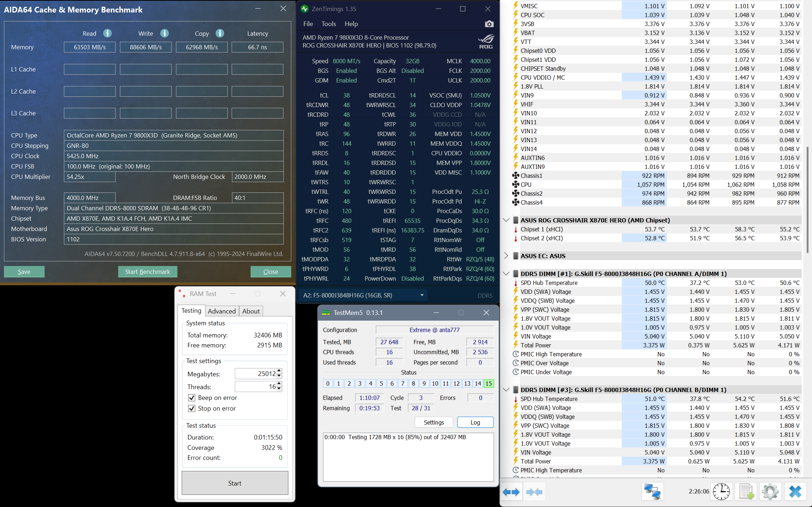This screenshot has height=507, width=812.
Task: Switch to the Advanced tab in RAM Test
Action: [x=222, y=311]
